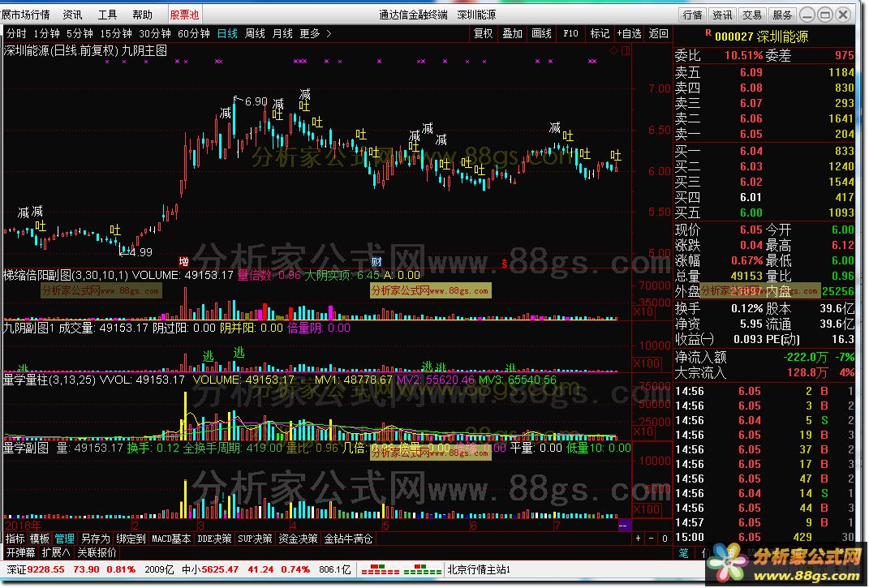The image size is (869, 588).
Task: Open the 股票池 menu
Action: [184, 15]
